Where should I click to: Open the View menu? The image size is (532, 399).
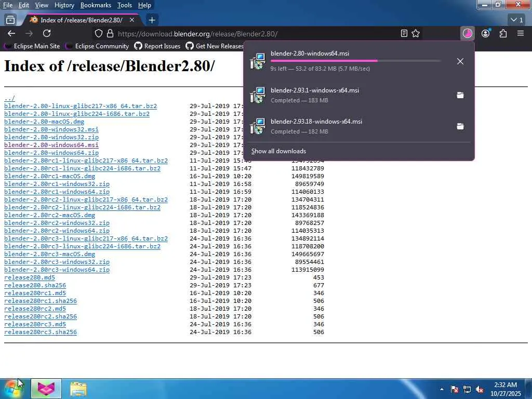pos(42,5)
